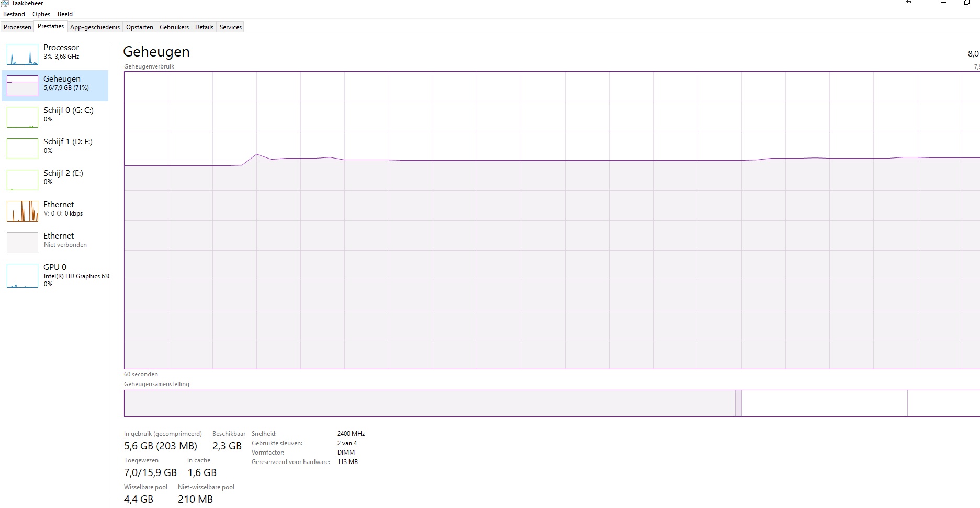Switch to the App-geschiedenis tab
This screenshot has width=980, height=508.
pyautogui.click(x=95, y=27)
